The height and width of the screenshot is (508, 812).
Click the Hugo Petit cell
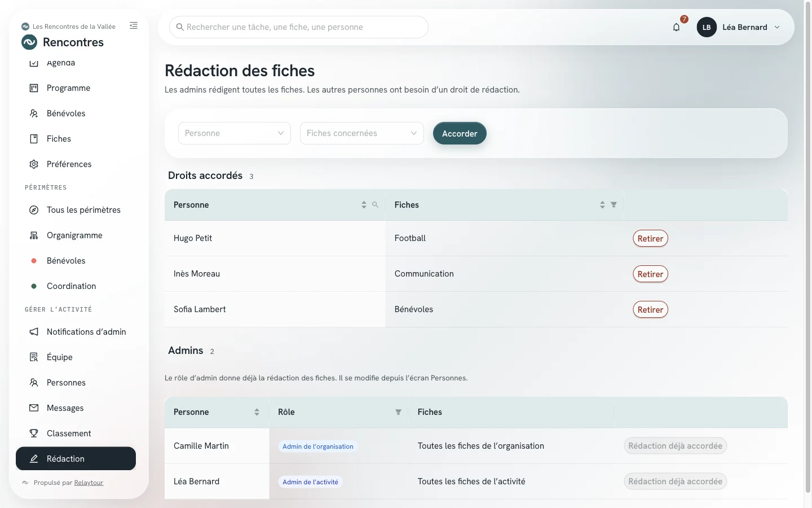(275, 238)
